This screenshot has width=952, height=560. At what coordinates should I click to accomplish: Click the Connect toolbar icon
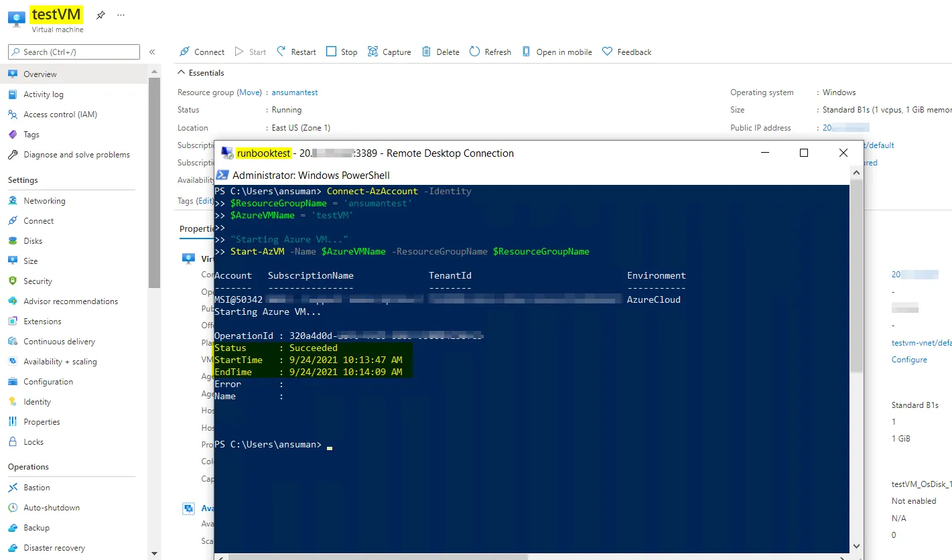[185, 52]
